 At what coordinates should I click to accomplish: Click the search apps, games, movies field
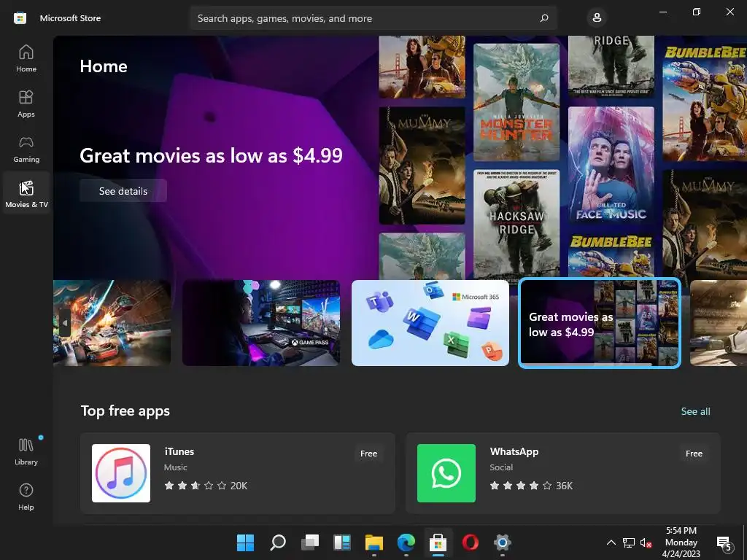373,18
